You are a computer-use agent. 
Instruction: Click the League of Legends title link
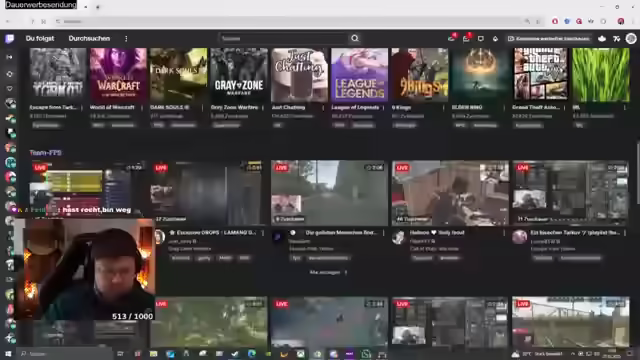(355, 107)
